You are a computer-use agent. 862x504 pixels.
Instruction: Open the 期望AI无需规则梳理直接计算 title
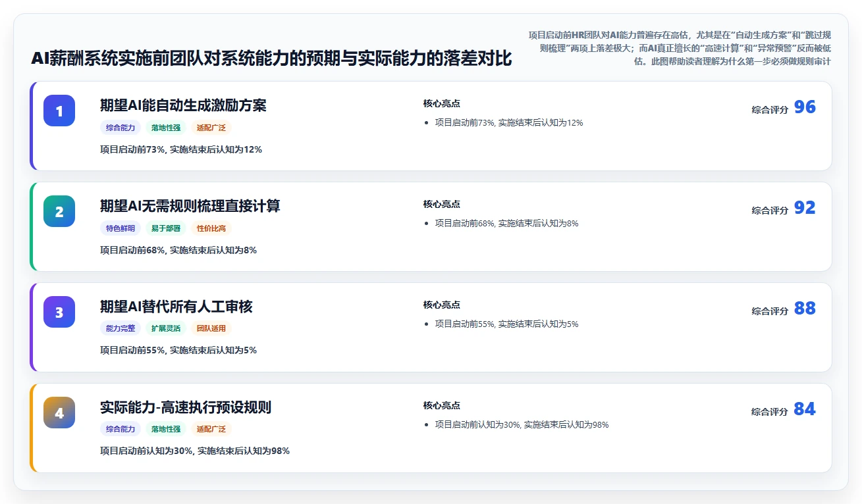pos(190,206)
